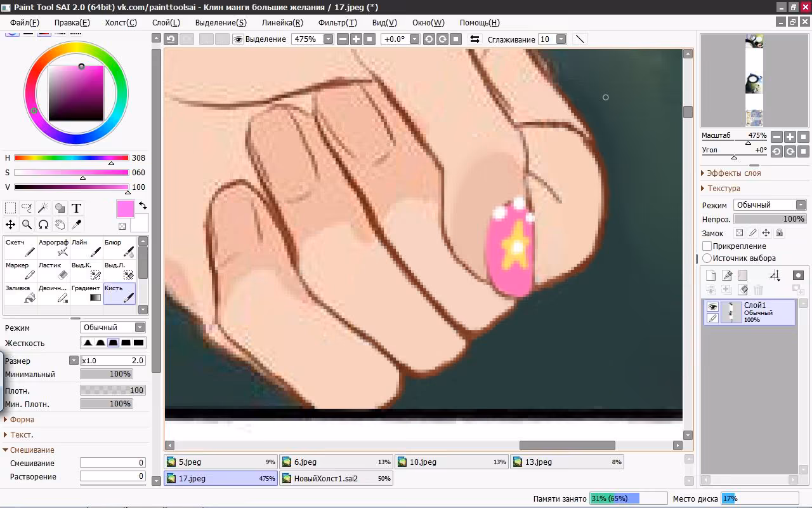Choose the Аэрограф airbrush

[53, 248]
